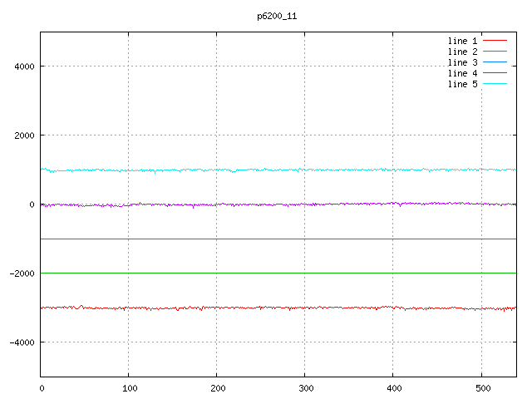The width and height of the screenshot is (532, 399).
Task: Click the y-axis label 2000
Action: pos(24,135)
